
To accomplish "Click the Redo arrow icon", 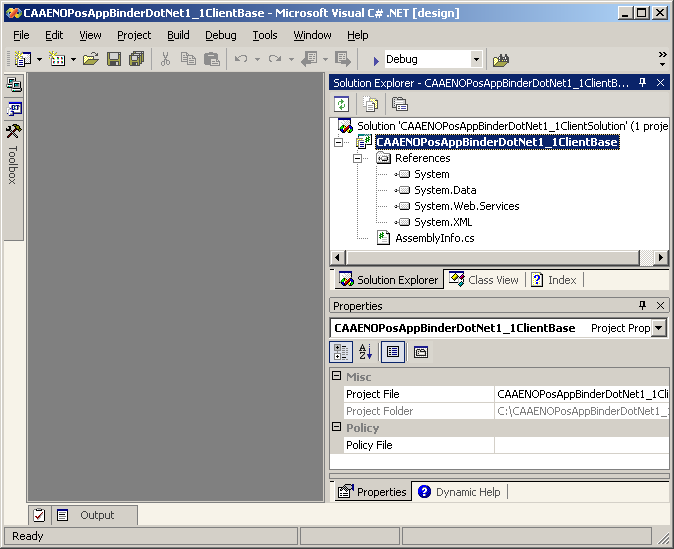I will 275,59.
